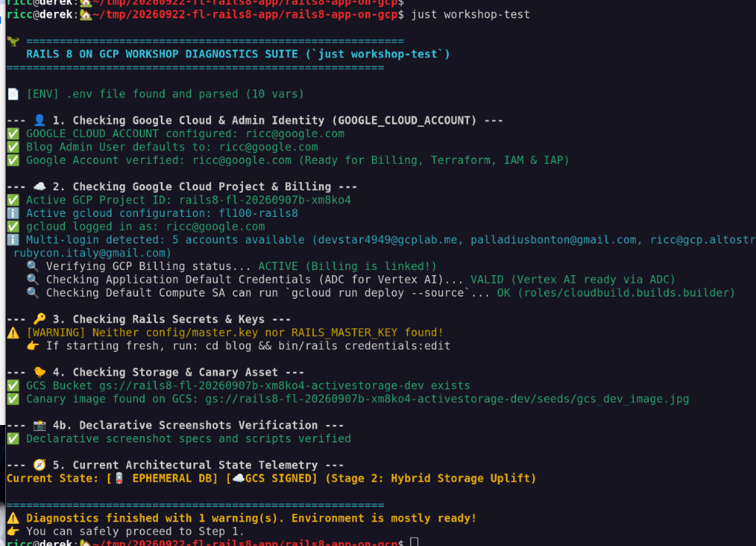Click magnifier icon beside Verifying GCP Billing status
The height and width of the screenshot is (546, 756).
point(32,266)
